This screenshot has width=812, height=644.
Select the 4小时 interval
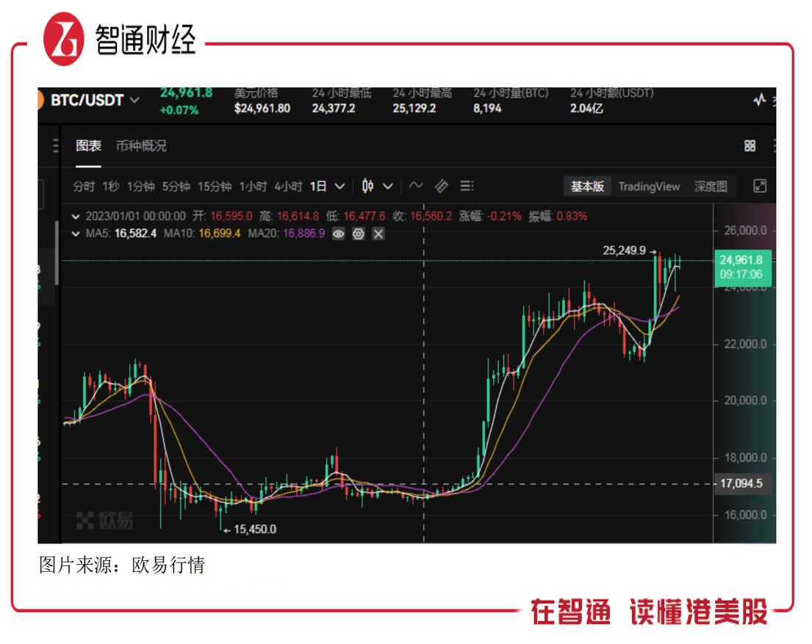pos(289,187)
